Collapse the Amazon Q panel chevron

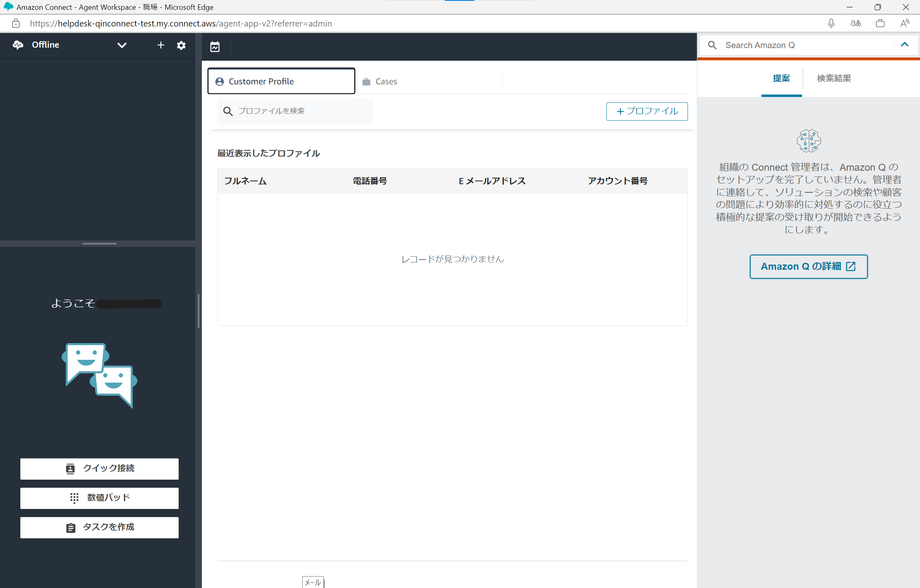tap(905, 45)
